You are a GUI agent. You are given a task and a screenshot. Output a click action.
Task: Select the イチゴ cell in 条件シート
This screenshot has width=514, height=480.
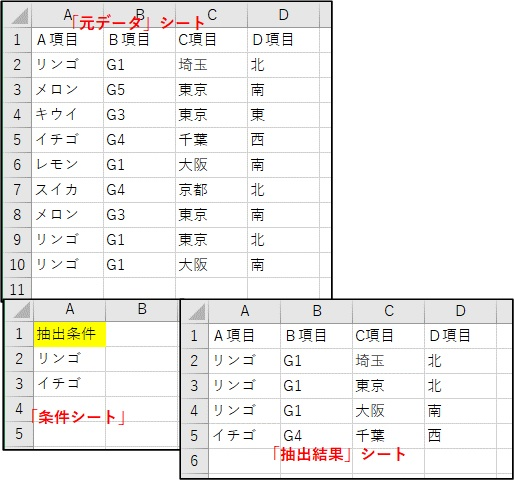click(x=70, y=384)
